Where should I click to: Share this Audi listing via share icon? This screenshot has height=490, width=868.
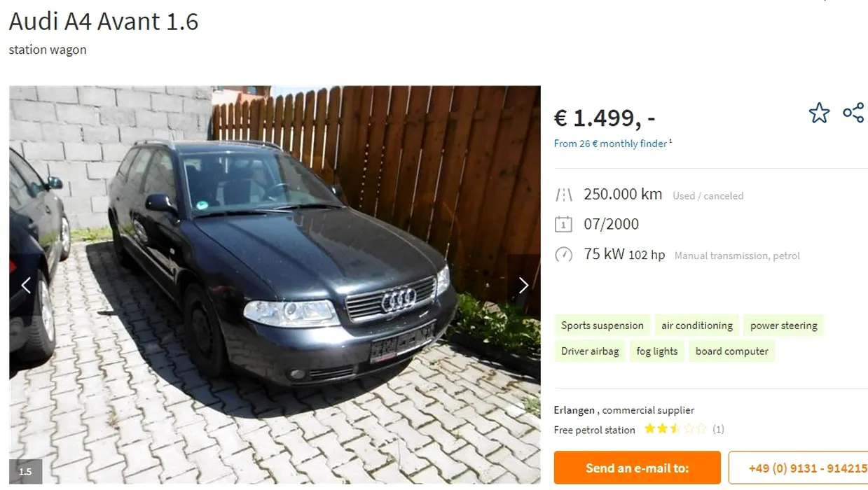pos(853,113)
